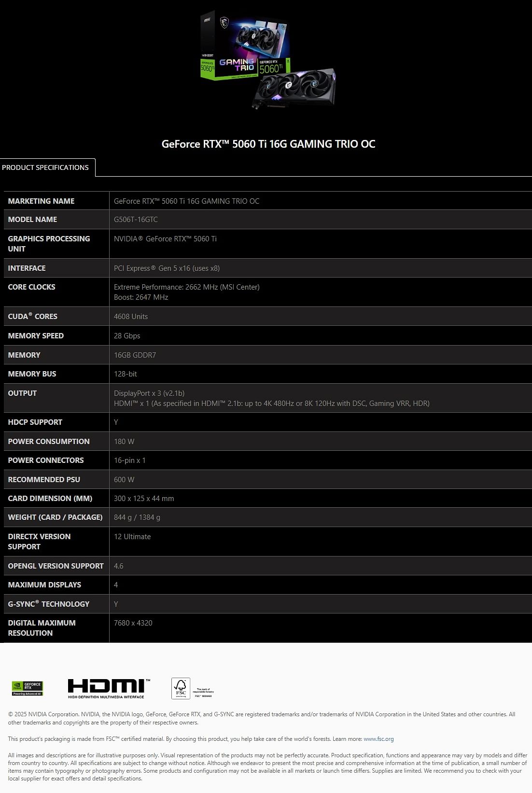Click the 844 g / 1384 g weight value
Image resolution: width=532 pixels, height=793 pixels.
pos(137,517)
